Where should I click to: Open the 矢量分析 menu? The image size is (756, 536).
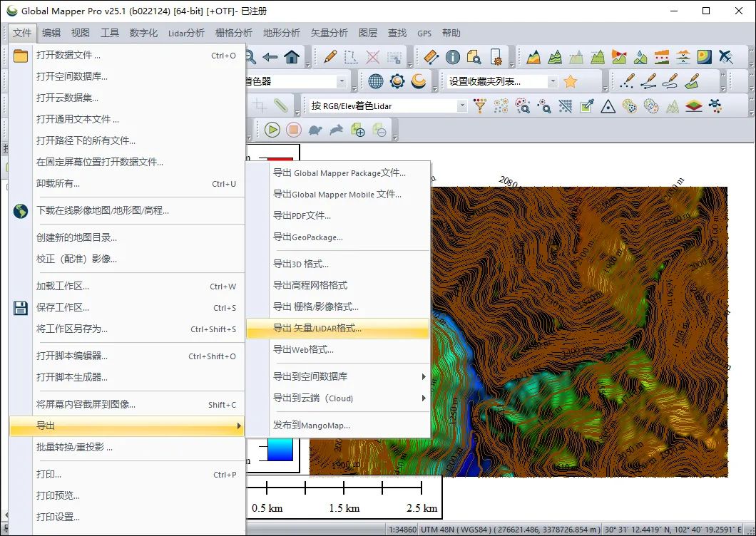(x=330, y=33)
